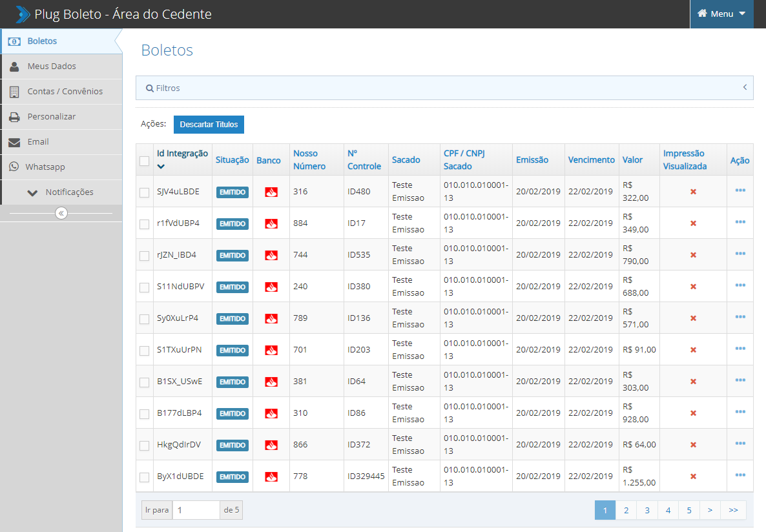Viewport: 766px width, 532px height.
Task: Click the next page > button
Action: coord(710,510)
